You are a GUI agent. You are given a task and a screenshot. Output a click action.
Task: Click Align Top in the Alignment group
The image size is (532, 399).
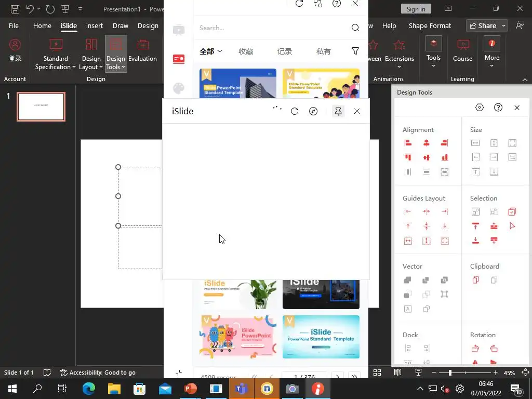pos(408,157)
